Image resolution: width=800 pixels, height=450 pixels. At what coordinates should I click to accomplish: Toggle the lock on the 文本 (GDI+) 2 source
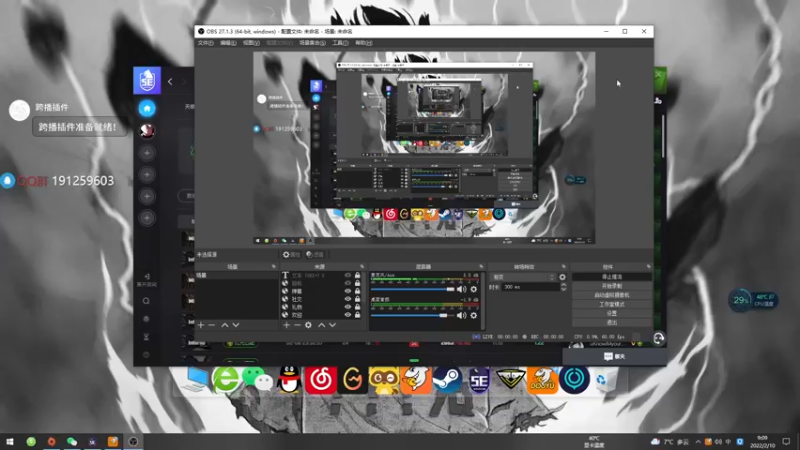357,276
